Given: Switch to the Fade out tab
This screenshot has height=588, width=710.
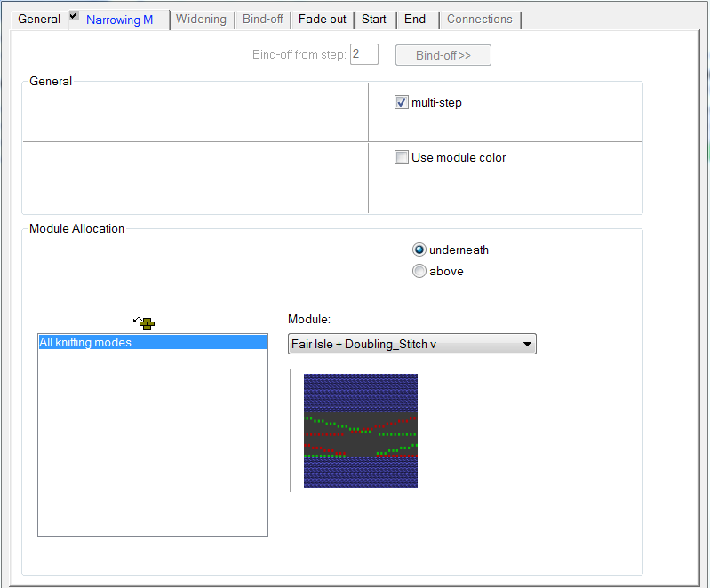Looking at the screenshot, I should (x=322, y=20).
